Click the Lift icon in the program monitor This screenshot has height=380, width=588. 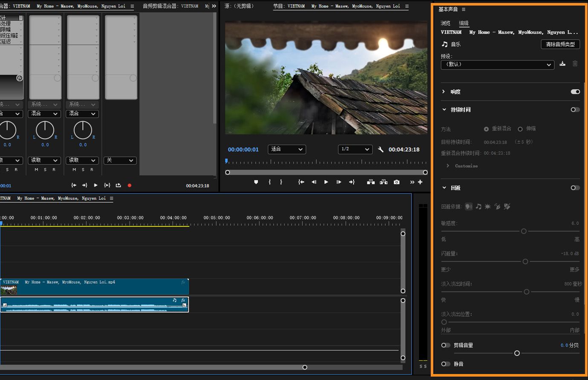click(370, 182)
